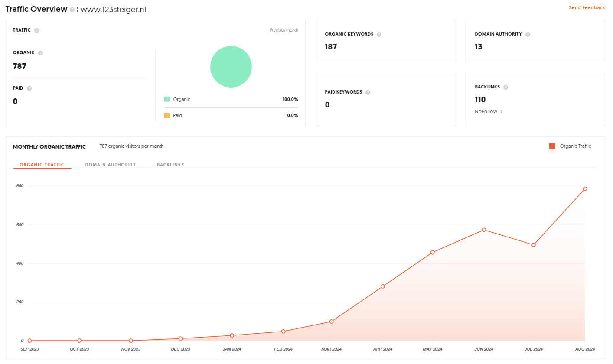Click the green traffic pie chart
The image size is (613, 364).
[x=231, y=67]
